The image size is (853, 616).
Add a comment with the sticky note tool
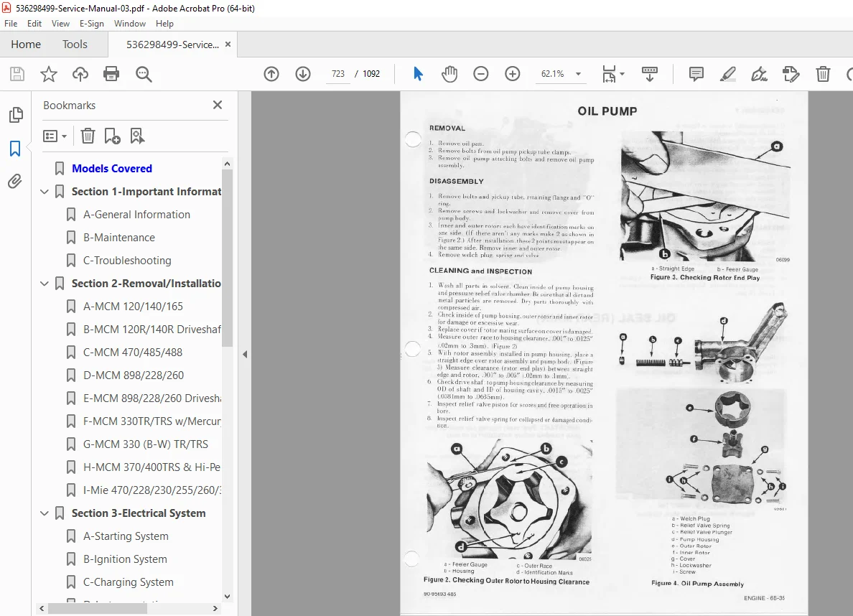696,74
